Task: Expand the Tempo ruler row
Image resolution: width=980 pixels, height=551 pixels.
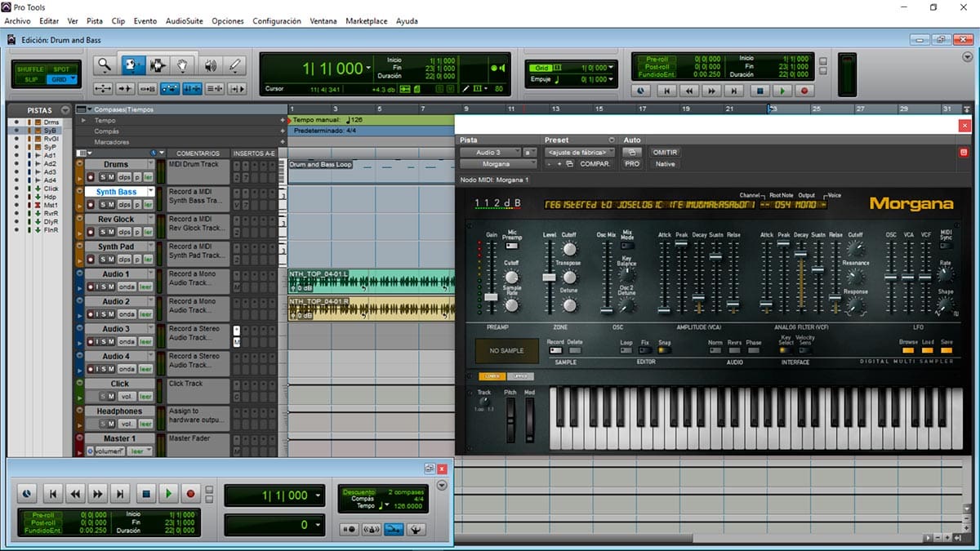Action: (x=82, y=120)
